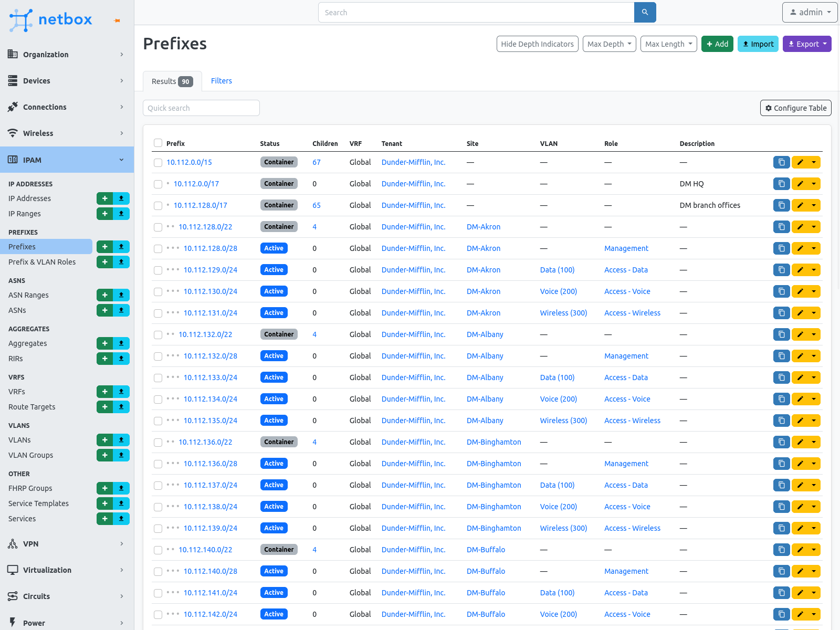Check the select-all checkbox in the table header
Image resolution: width=840 pixels, height=630 pixels.
(157, 143)
